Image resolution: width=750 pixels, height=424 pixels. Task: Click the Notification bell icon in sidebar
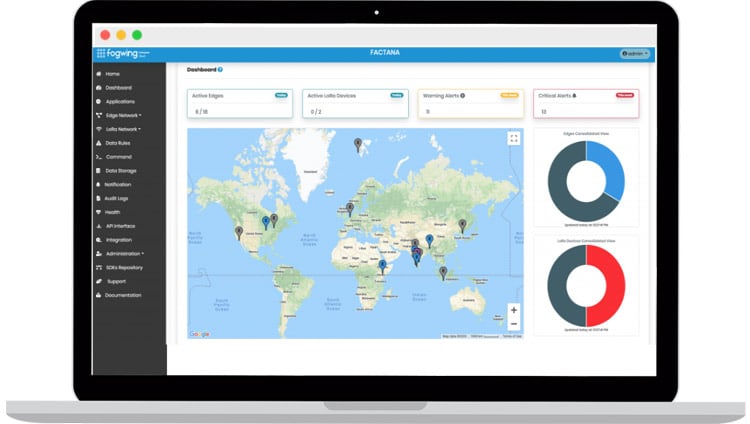[98, 184]
